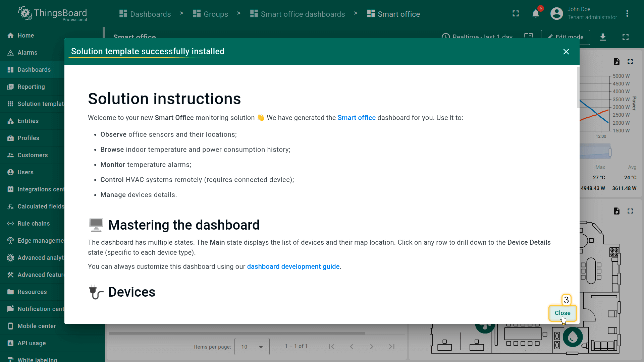
Task: Open items per page dropdown
Action: pyautogui.click(x=252, y=347)
